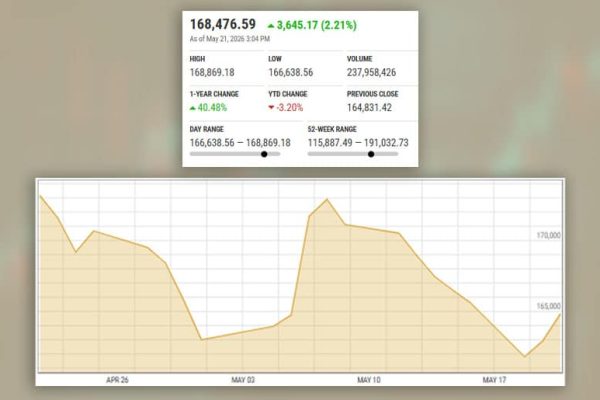The width and height of the screenshot is (600, 400).
Task: Click the 170,000 y-axis label
Action: [x=549, y=235]
